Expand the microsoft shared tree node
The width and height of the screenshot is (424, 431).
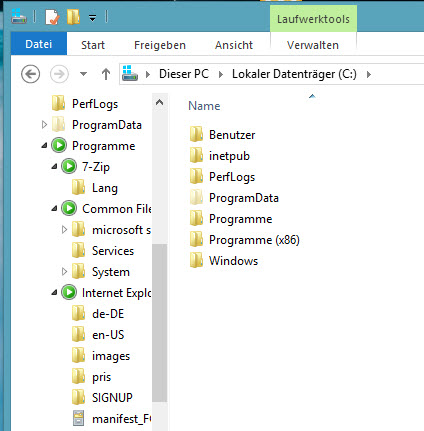point(64,230)
